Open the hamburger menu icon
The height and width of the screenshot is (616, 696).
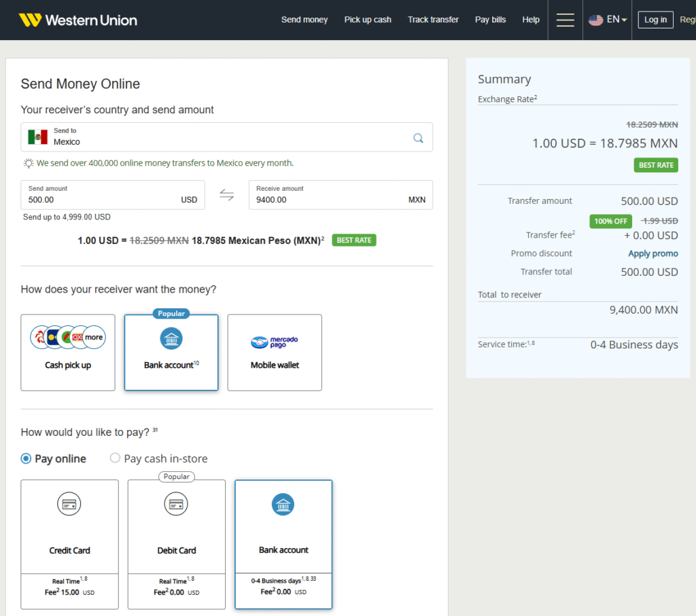pos(565,20)
